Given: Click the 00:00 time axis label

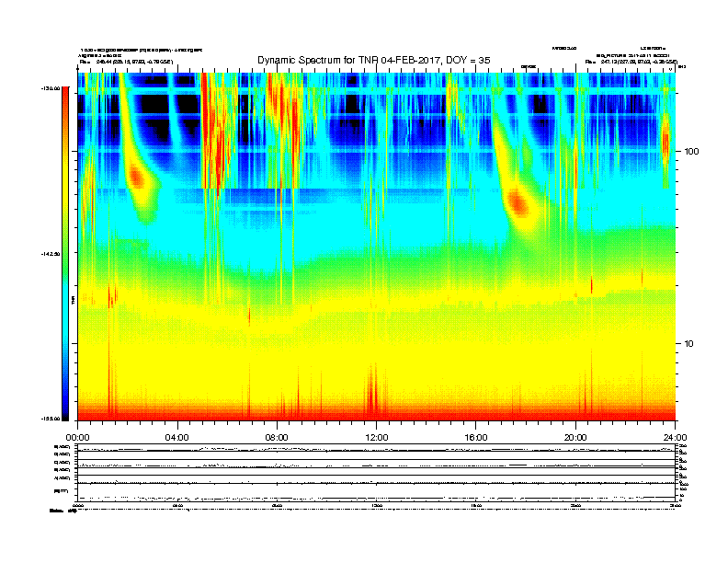Looking at the screenshot, I should (77, 438).
